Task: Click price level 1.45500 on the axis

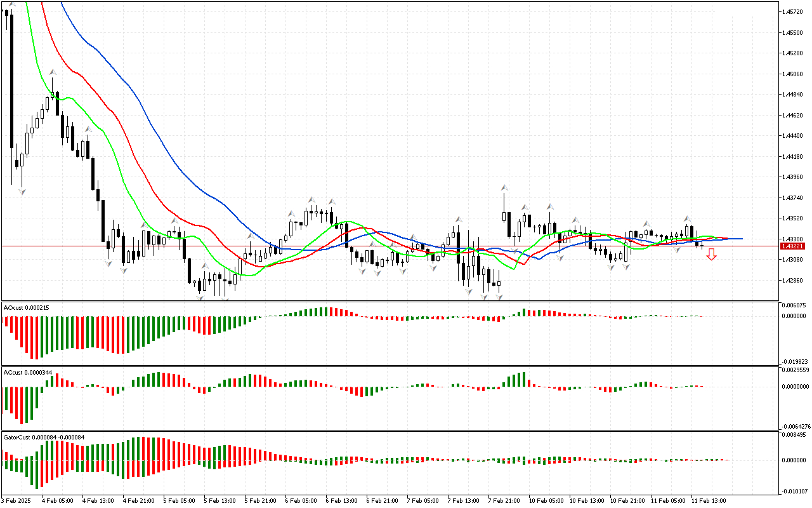Action: [792, 33]
